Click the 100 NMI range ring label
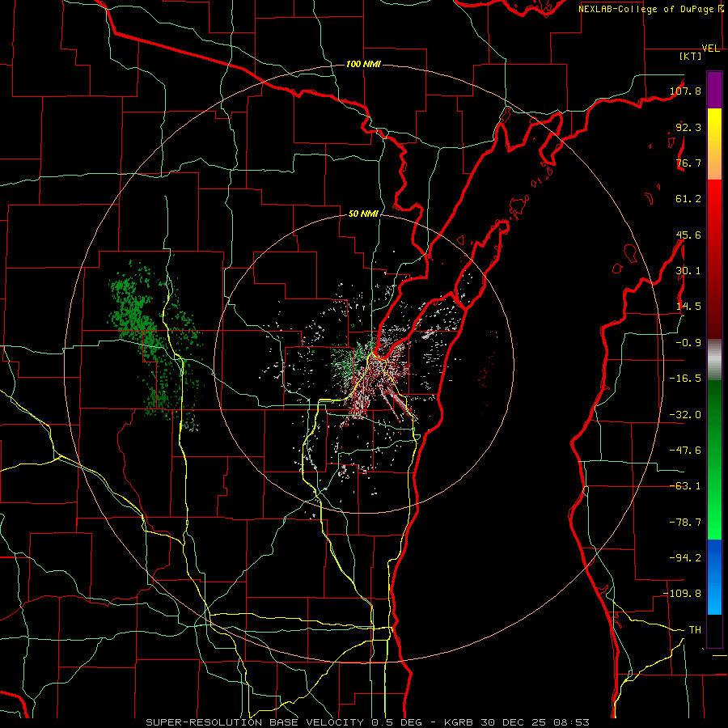Screen dimensions: 728x728 363,64
